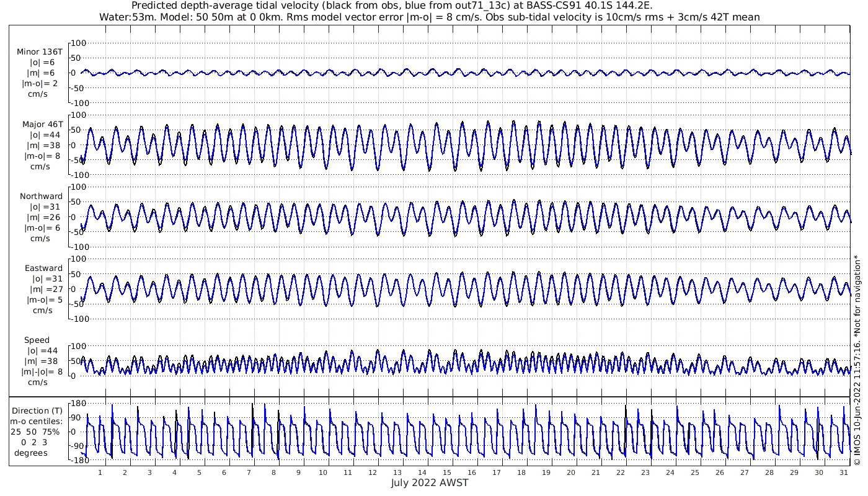Click the '100' tick of the Minor 136T panel
Image resolution: width=868 pixels, height=496 pixels.
(x=78, y=43)
